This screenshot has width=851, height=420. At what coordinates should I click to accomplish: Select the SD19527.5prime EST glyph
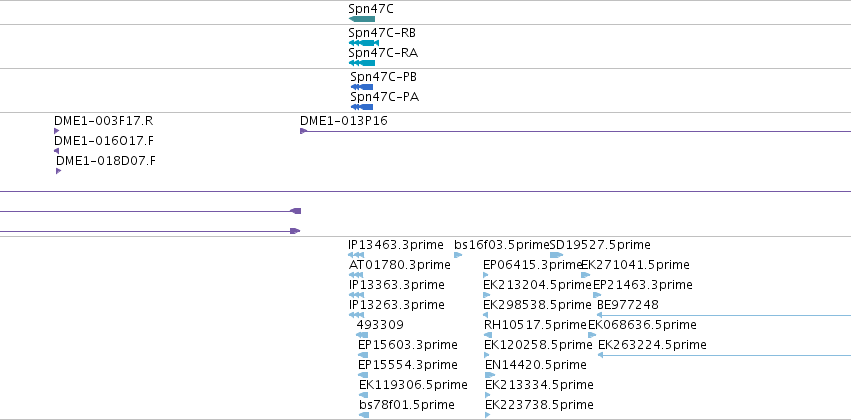pos(556,255)
